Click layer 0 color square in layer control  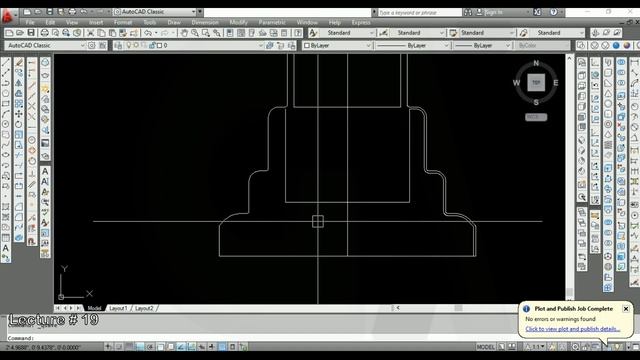pos(159,45)
